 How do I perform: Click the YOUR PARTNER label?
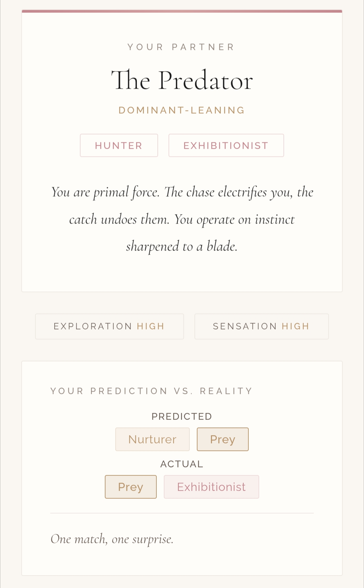(x=181, y=47)
